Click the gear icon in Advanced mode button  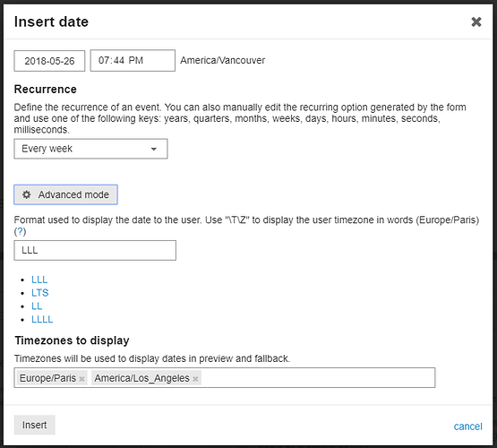tap(27, 194)
